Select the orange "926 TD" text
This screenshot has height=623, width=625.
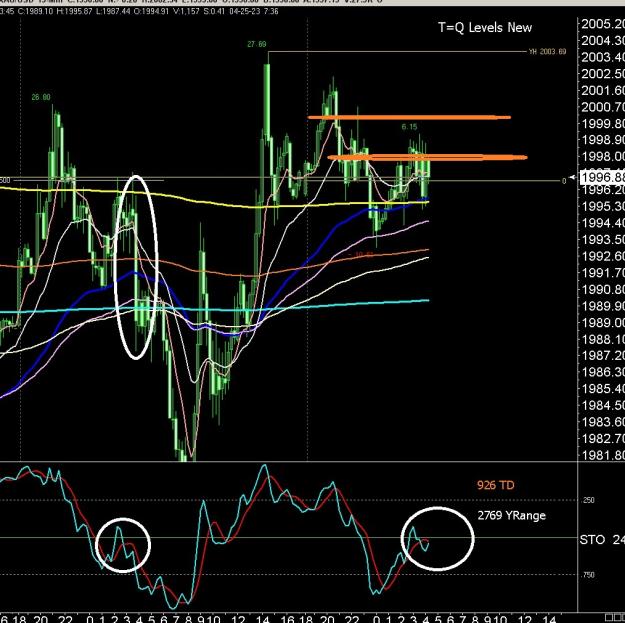[495, 485]
